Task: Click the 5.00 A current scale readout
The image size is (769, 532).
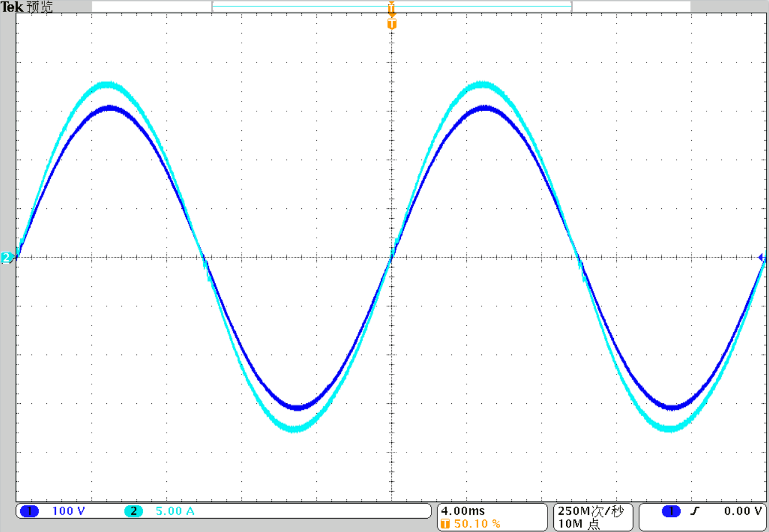Action: pos(175,511)
